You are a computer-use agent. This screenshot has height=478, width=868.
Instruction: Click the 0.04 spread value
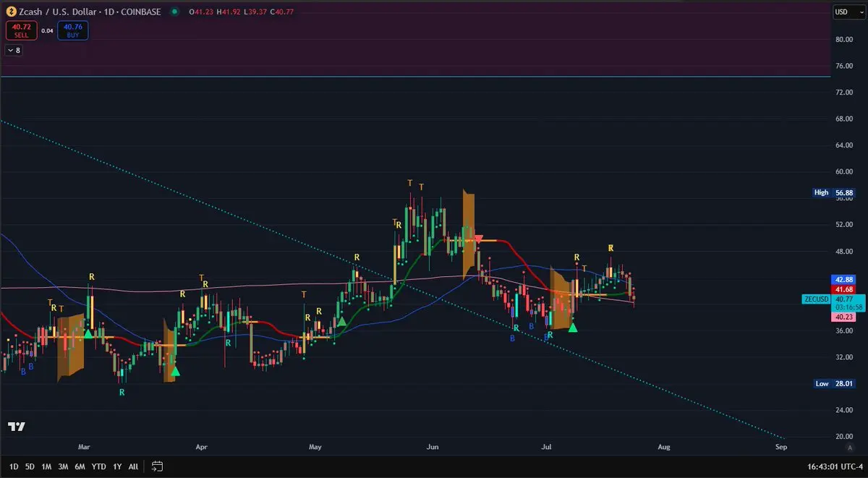point(47,30)
